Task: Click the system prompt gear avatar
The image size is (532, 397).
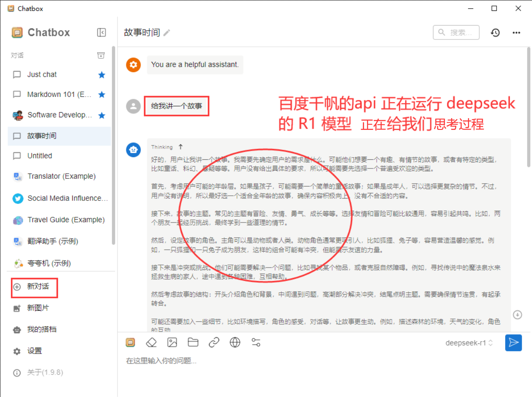Action: pos(133,65)
